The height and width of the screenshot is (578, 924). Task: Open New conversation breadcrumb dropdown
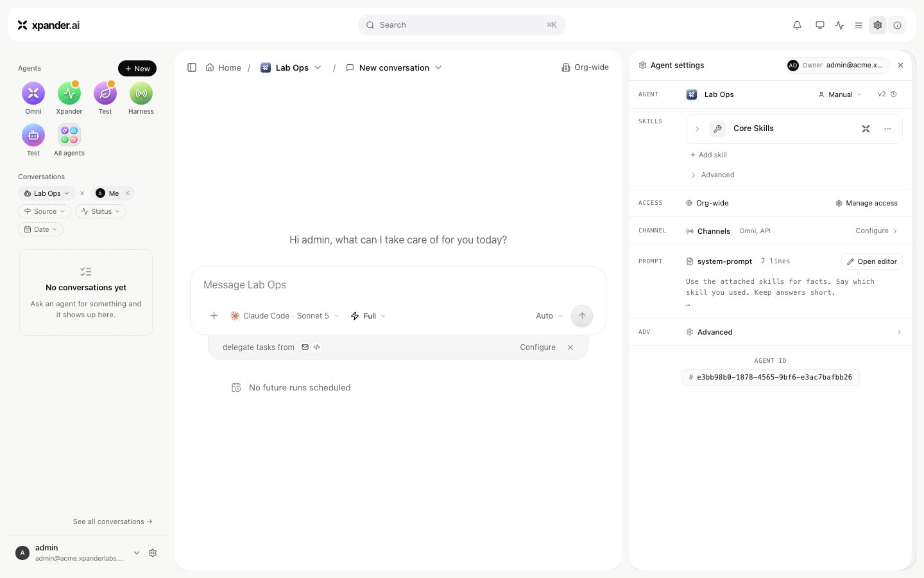[x=438, y=67]
